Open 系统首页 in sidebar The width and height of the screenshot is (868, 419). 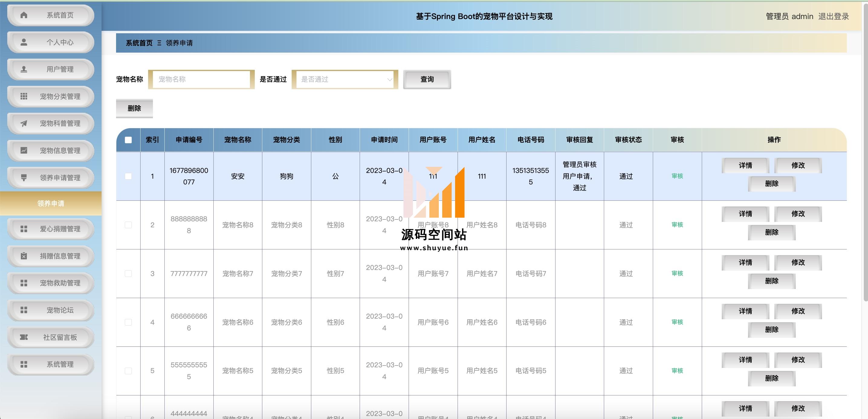pos(50,15)
